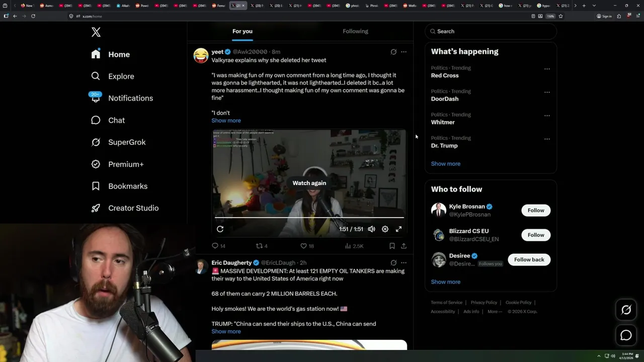
Task: Click browser Sign in button
Action: [604, 16]
